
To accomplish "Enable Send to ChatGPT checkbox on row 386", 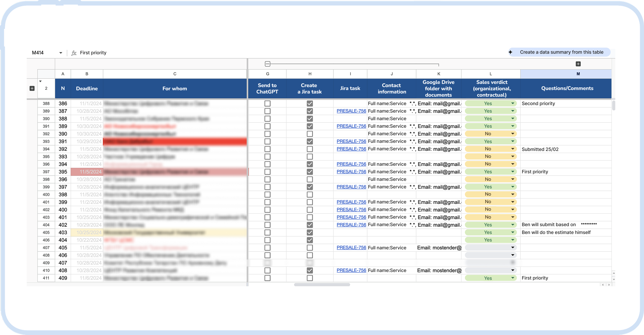I will tap(267, 103).
